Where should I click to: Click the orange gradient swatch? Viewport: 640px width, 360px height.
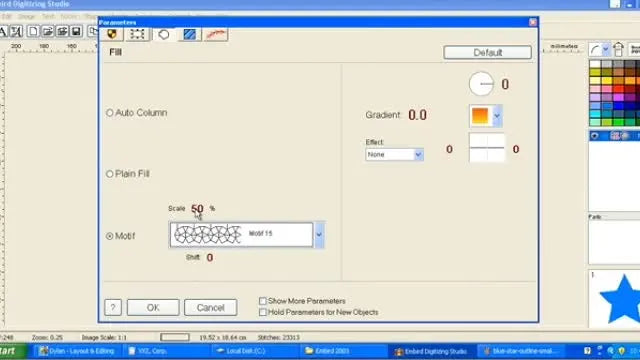[480, 116]
